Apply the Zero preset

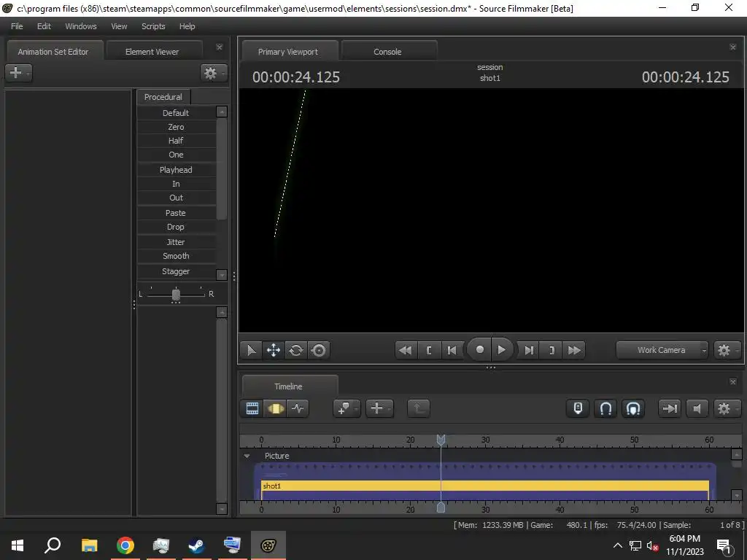177,127
